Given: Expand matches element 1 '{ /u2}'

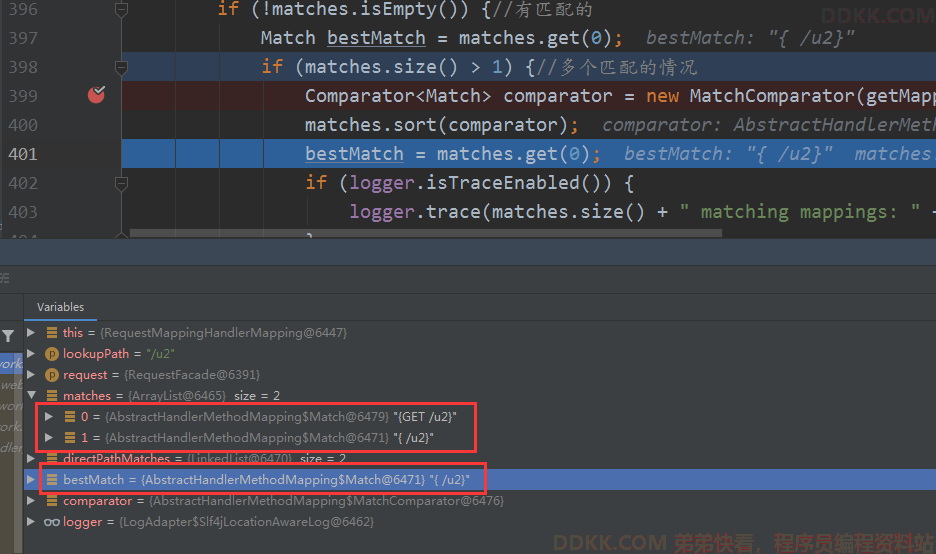Looking at the screenshot, I should [50, 438].
